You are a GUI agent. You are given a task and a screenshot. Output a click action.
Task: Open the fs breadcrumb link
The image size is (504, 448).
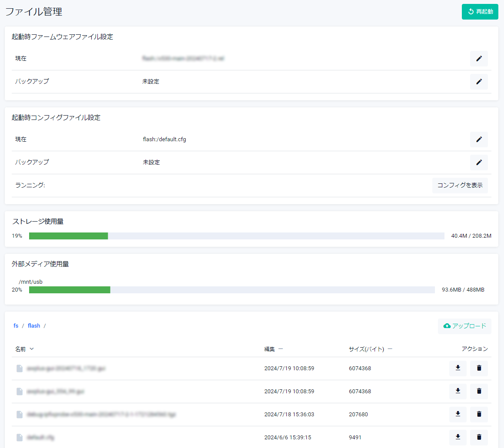(x=16, y=326)
